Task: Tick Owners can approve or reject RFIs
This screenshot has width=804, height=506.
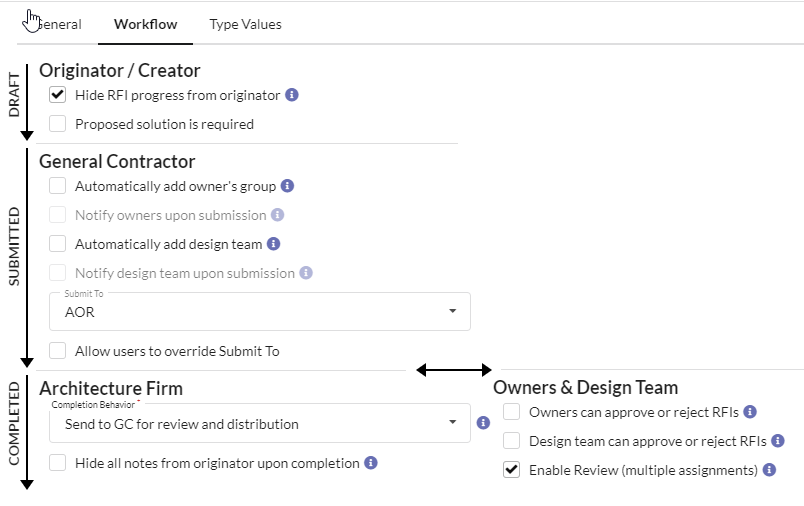Action: point(512,412)
